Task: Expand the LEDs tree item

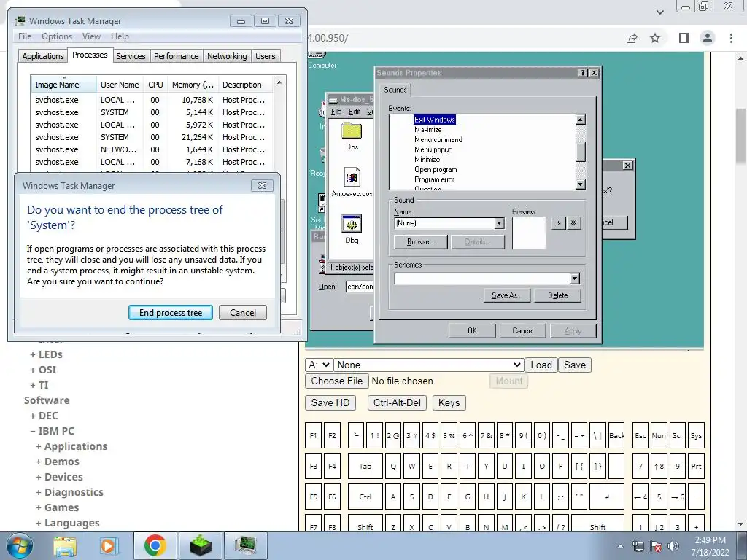Action: click(46, 354)
